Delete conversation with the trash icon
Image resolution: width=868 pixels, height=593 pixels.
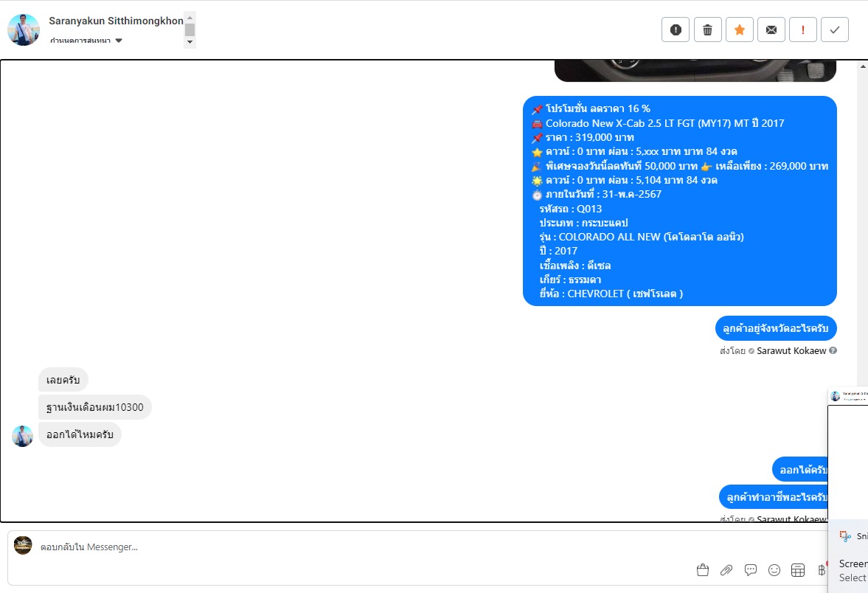point(707,30)
